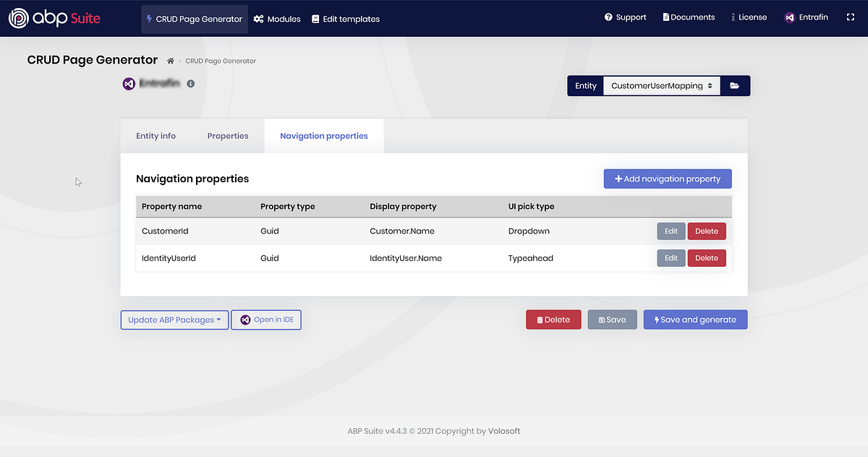
Task: Click the home breadcrumb icon
Action: (x=169, y=61)
